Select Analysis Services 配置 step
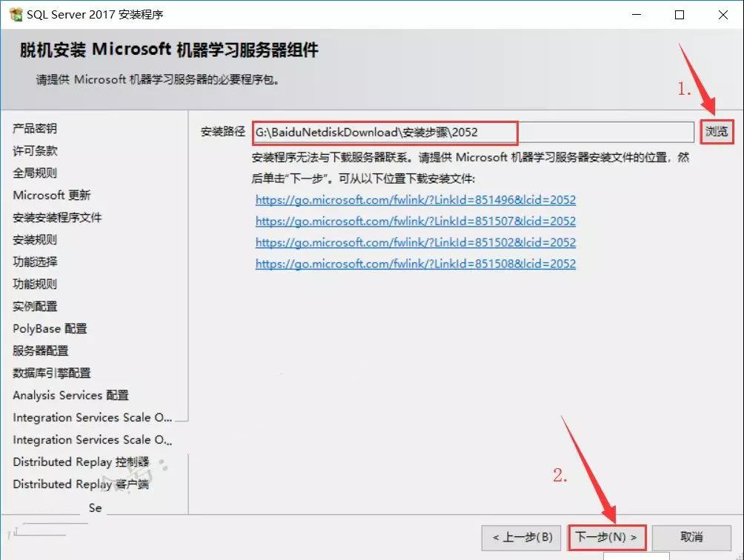The image size is (744, 560). pyautogui.click(x=70, y=396)
